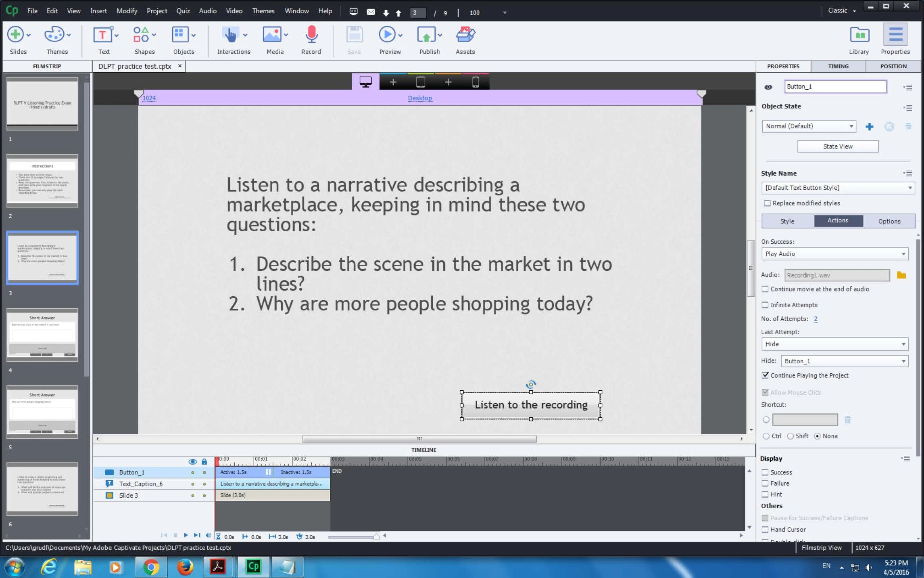Browse audio with the folder icon
Viewport: 924px width, 578px height.
[x=901, y=275]
